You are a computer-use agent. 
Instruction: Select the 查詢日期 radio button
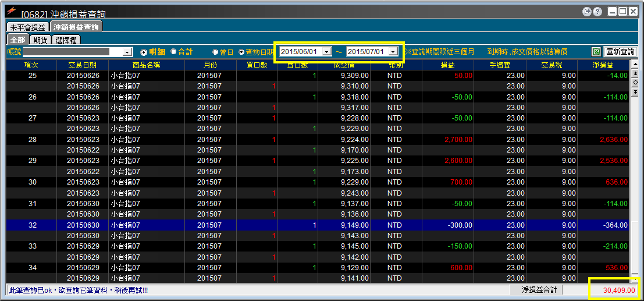pos(241,52)
